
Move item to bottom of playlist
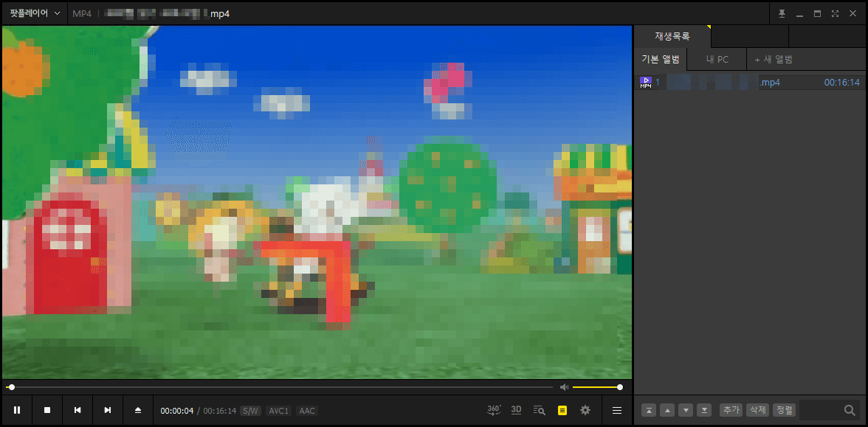704,410
